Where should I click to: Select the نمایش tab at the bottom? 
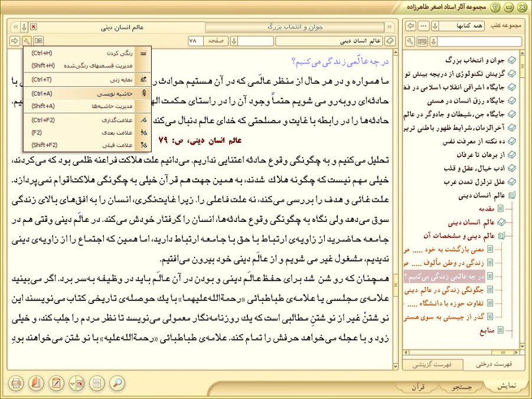(507, 387)
